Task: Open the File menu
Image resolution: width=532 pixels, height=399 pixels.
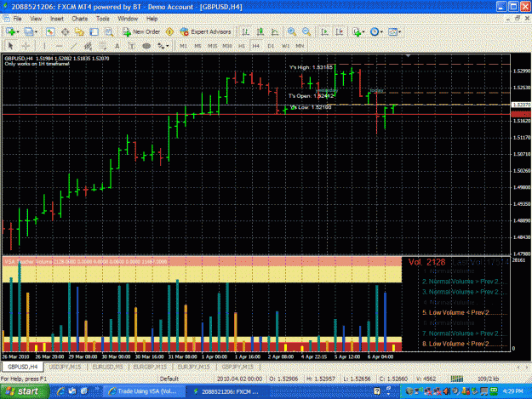Action: (x=17, y=19)
